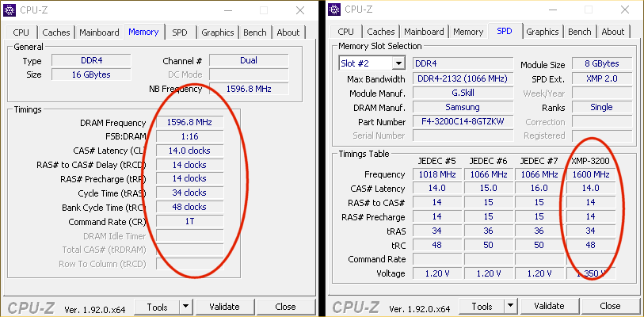
Task: Open the Graphics tab in right window
Action: tap(543, 32)
